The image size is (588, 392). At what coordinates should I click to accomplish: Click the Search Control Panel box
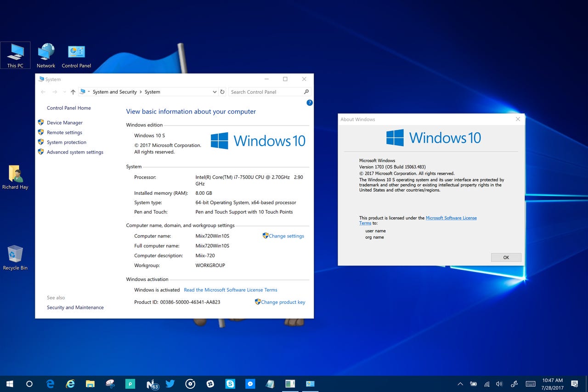(x=266, y=91)
